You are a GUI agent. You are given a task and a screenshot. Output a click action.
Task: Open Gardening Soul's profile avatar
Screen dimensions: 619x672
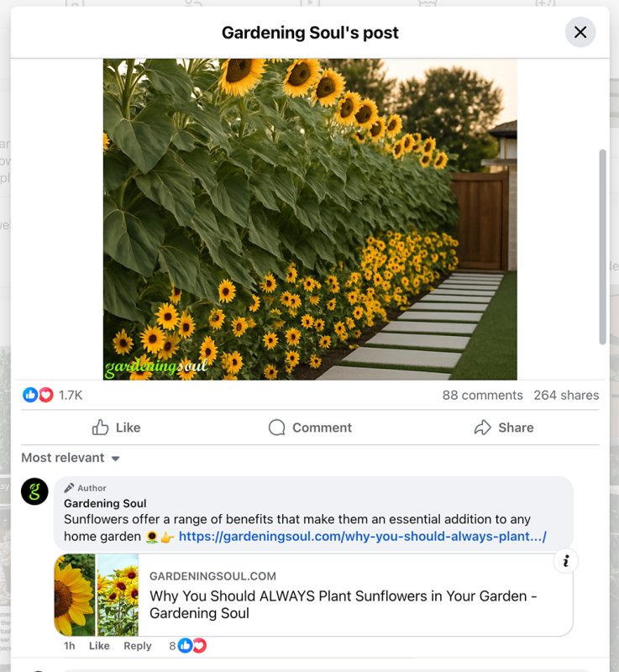point(33,494)
